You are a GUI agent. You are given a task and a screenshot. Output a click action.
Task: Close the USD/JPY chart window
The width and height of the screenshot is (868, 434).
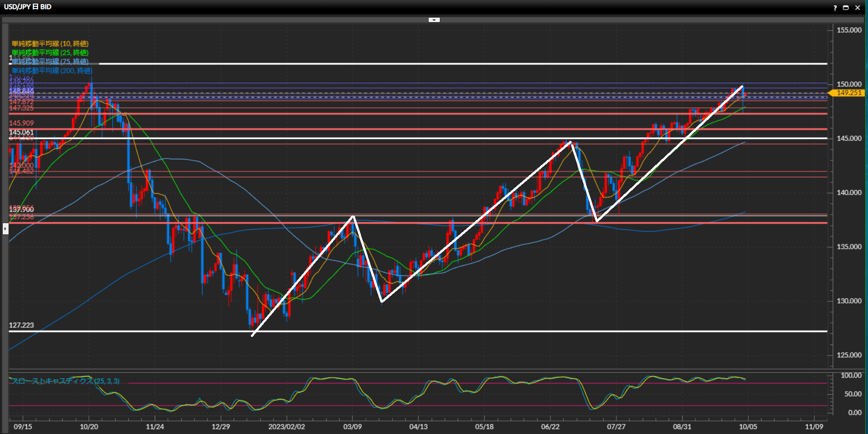click(858, 8)
